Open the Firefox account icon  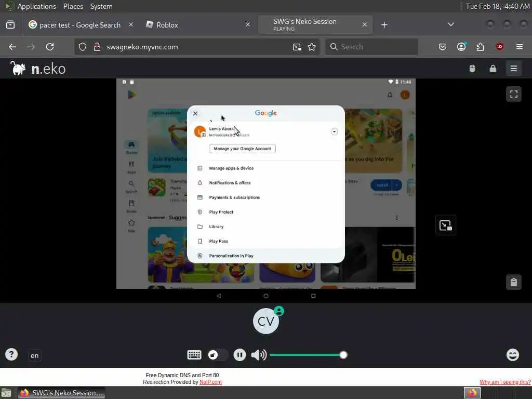tap(461, 47)
